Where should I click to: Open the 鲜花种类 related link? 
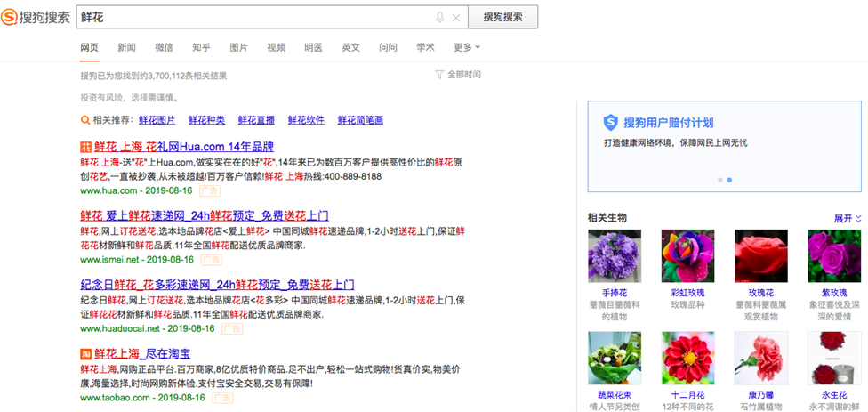point(207,120)
